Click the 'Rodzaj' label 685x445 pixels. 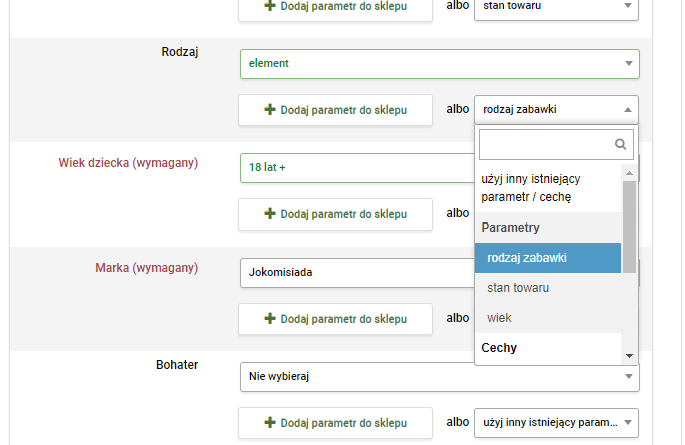pyautogui.click(x=180, y=52)
